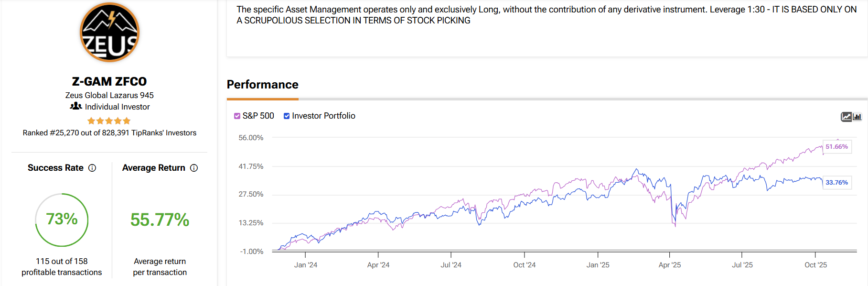Switch to line chart view
The width and height of the screenshot is (868, 286).
pos(846,117)
